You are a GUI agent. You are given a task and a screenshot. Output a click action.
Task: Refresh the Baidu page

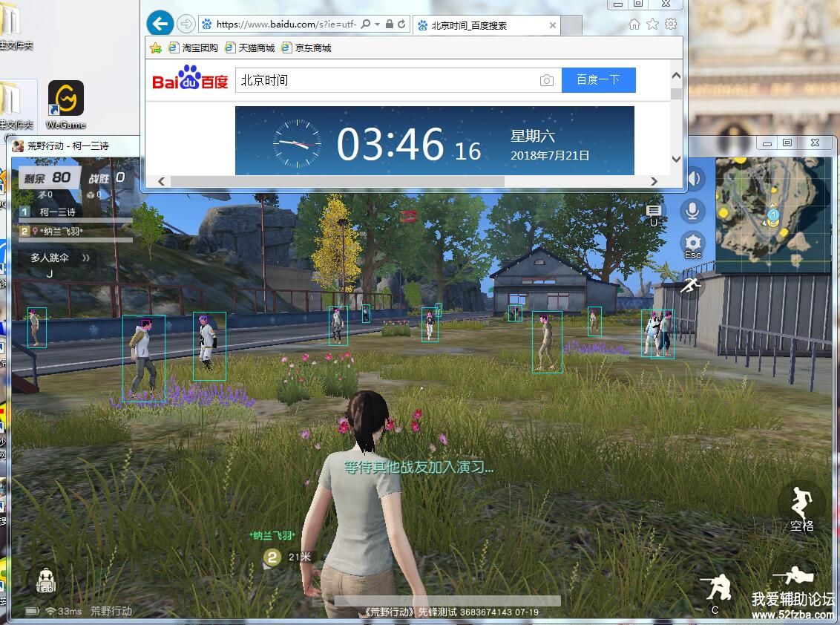pyautogui.click(x=401, y=24)
